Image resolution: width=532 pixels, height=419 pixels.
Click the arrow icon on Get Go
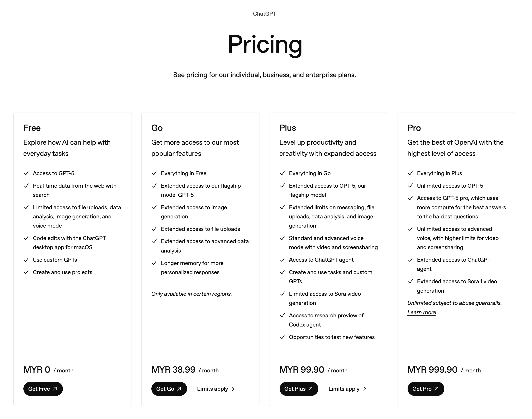tap(179, 389)
